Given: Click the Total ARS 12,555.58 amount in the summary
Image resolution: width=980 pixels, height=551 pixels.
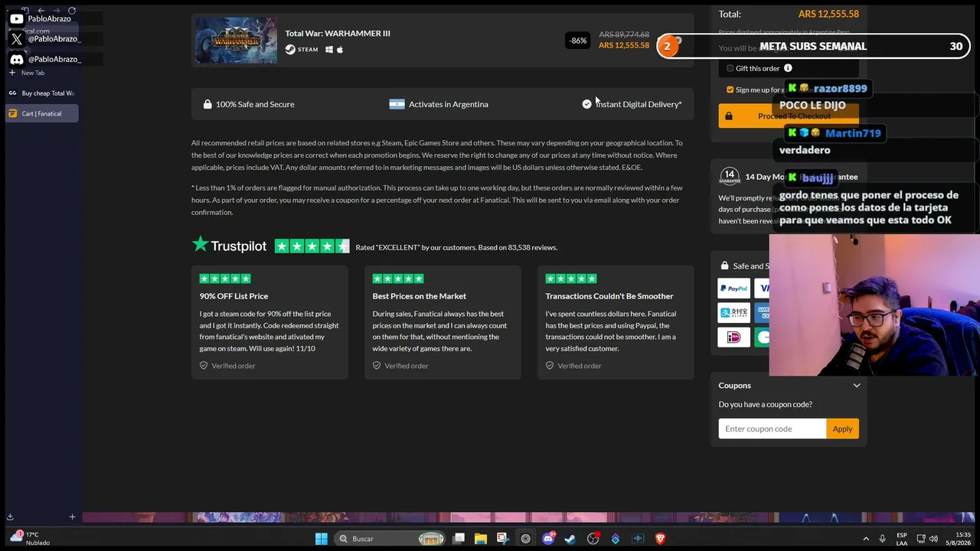Looking at the screenshot, I should [828, 14].
